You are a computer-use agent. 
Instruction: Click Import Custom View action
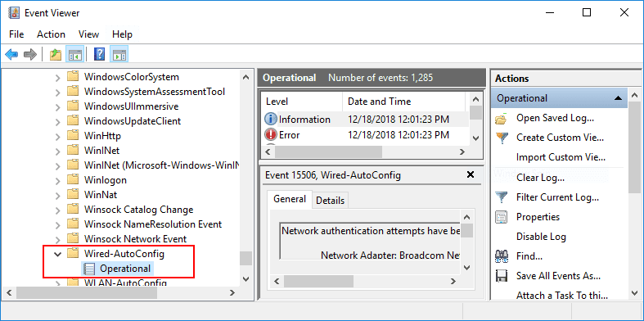click(x=561, y=157)
